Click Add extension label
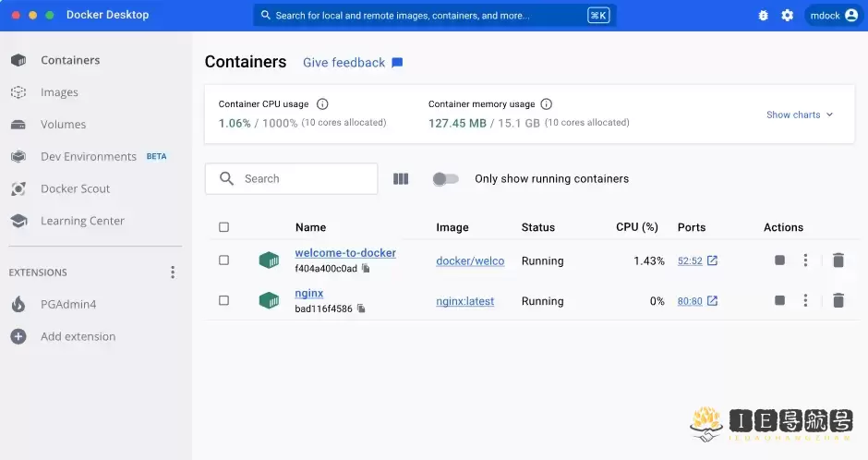This screenshot has width=868, height=460. [x=78, y=336]
